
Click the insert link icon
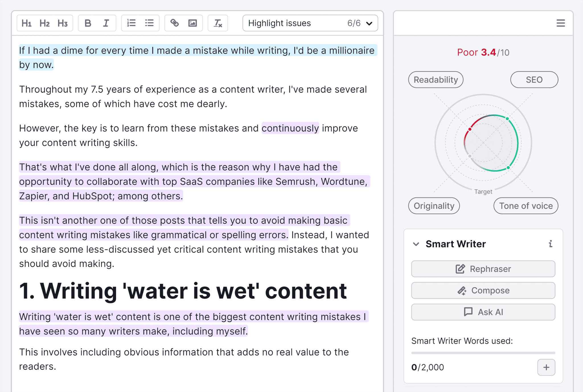[174, 23]
